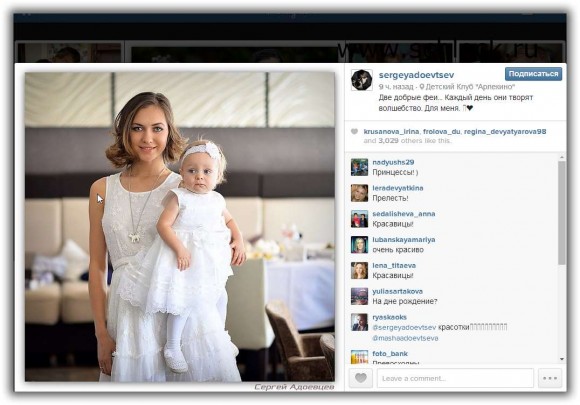This screenshot has width=580, height=405.
Task: Click comments scrollbar up arrow
Action: point(562,158)
